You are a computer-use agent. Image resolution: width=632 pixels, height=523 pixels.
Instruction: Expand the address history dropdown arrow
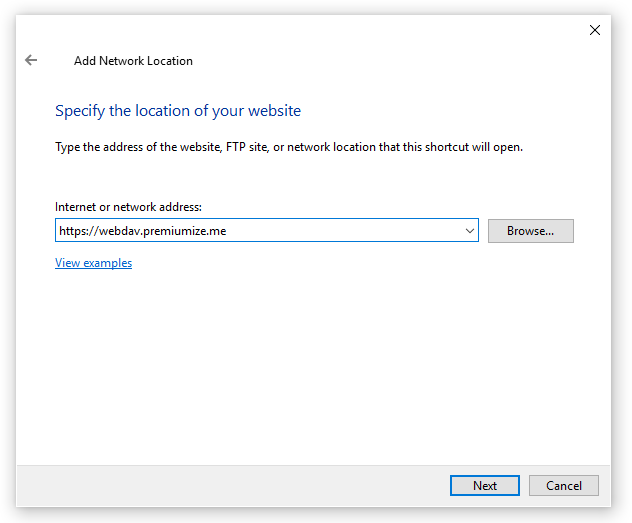coord(469,231)
